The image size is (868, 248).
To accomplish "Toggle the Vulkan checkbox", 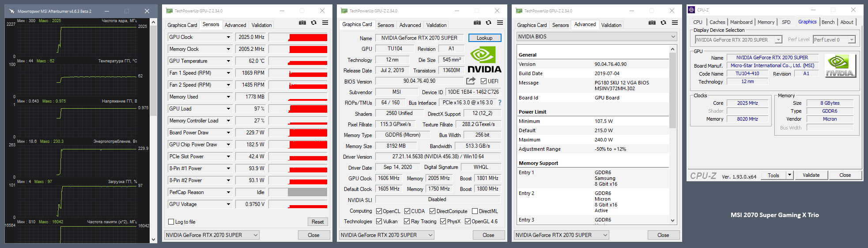I will [379, 221].
